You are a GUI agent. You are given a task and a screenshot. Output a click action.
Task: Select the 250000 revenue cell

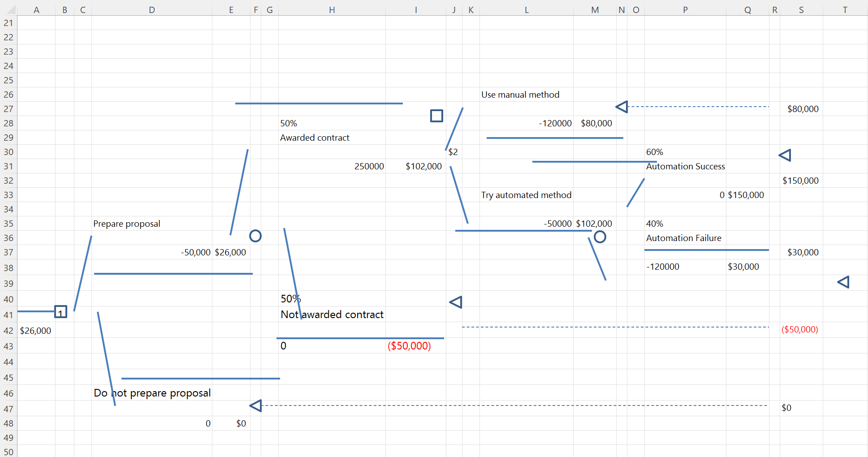(369, 166)
